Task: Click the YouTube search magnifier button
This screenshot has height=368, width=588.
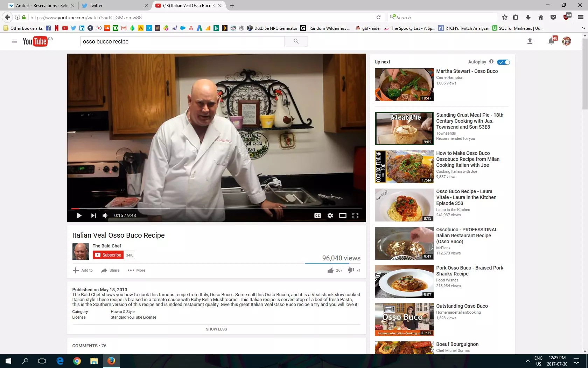Action: pos(296,41)
